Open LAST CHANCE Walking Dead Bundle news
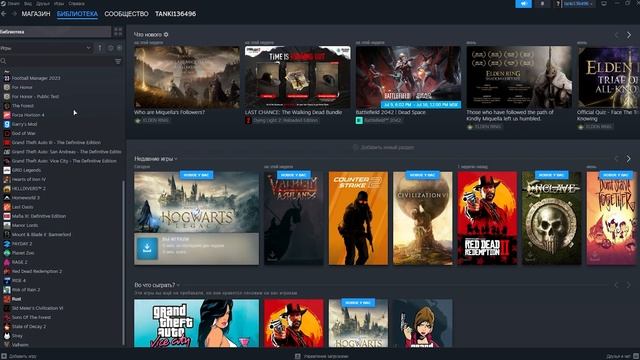Image resolution: width=640 pixels, height=360 pixels. pos(298,77)
